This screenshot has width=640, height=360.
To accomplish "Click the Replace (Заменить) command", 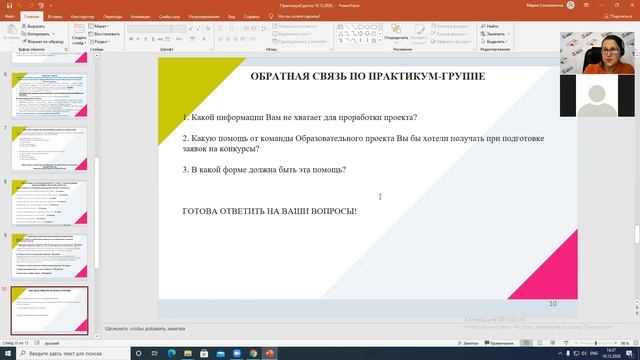I will point(494,34).
